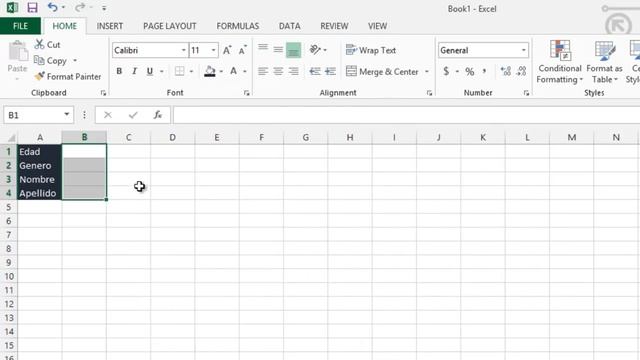Click Merge & Center
Image resolution: width=640 pixels, height=360 pixels.
(382, 71)
